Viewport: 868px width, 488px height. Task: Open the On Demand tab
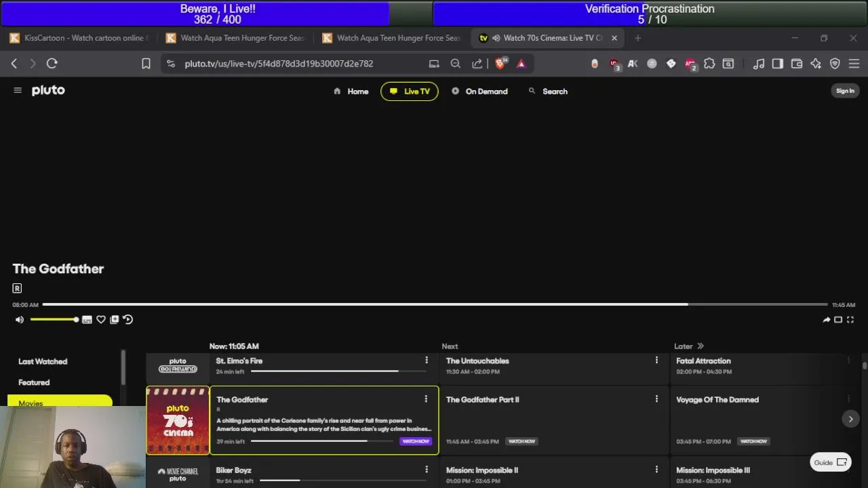479,91
